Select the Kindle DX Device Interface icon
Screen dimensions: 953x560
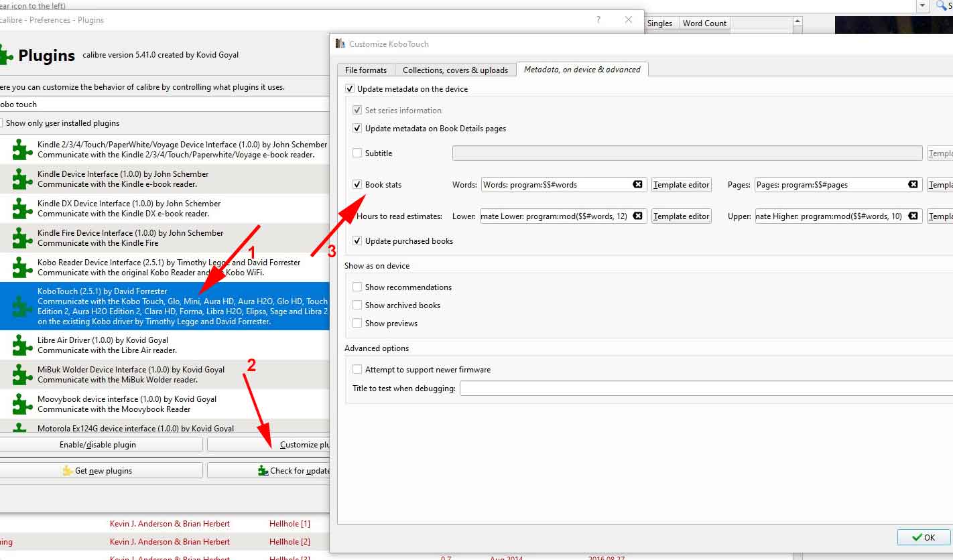pyautogui.click(x=23, y=208)
